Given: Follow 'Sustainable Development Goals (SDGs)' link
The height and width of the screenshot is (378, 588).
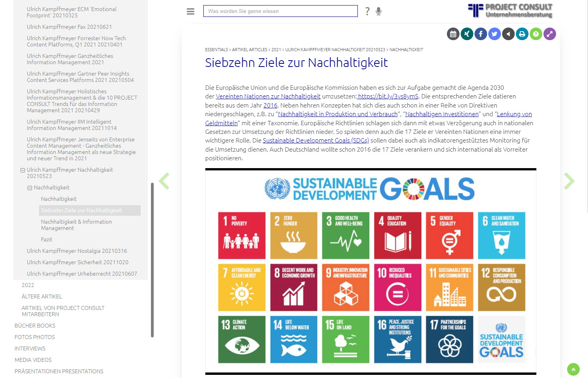Looking at the screenshot, I should (316, 141).
